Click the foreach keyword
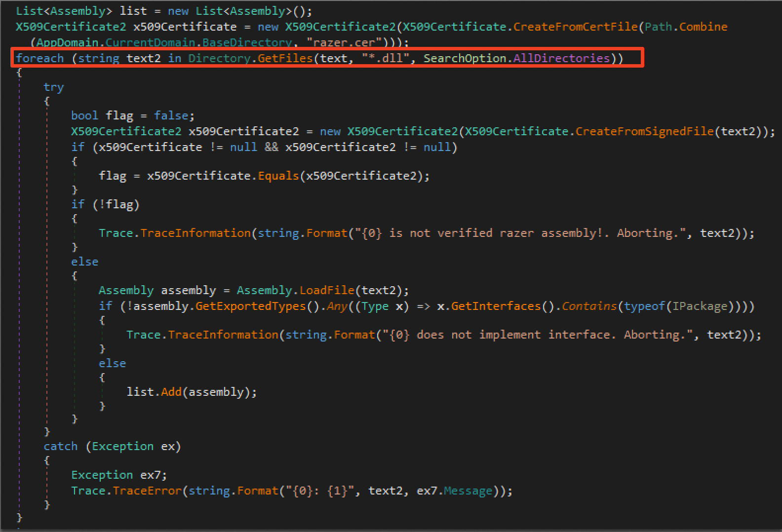 (39, 58)
